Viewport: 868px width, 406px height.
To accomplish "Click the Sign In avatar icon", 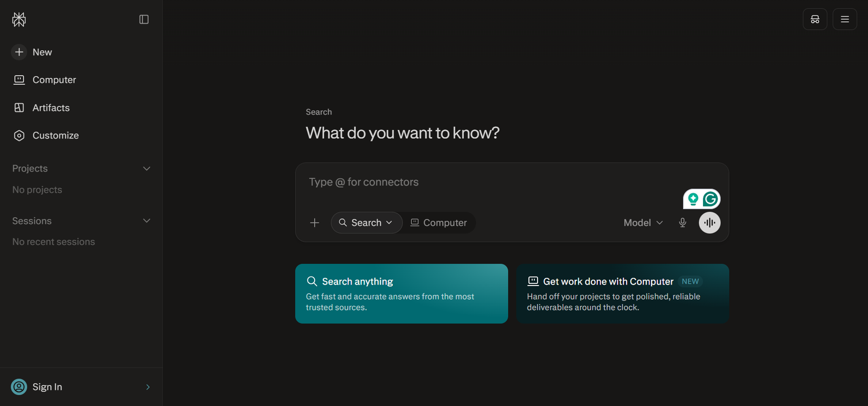I will coord(19,387).
